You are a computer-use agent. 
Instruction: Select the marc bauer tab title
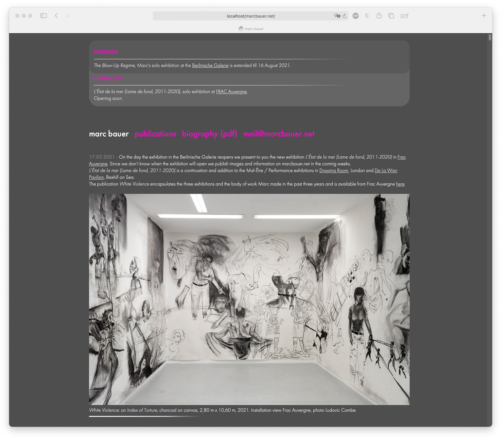click(251, 29)
